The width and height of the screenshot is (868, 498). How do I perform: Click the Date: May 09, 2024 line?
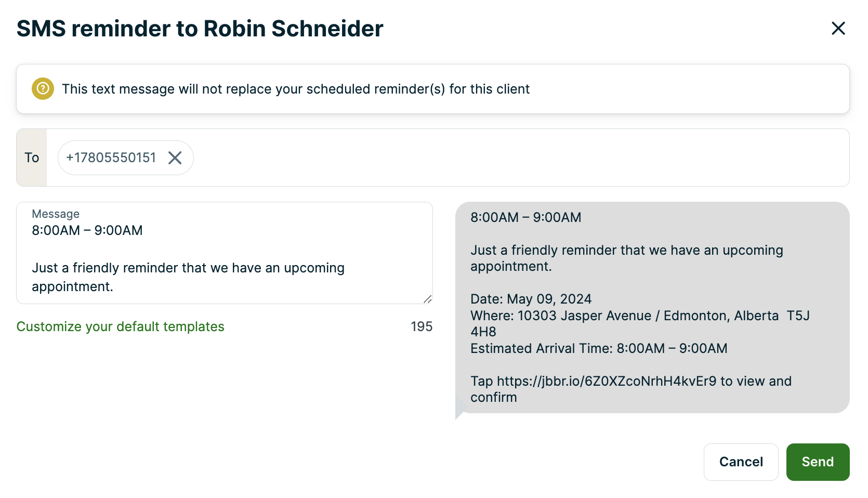click(x=531, y=299)
